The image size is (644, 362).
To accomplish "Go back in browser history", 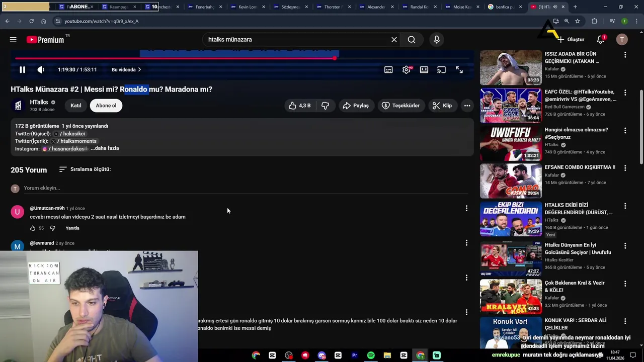I will click(7, 21).
